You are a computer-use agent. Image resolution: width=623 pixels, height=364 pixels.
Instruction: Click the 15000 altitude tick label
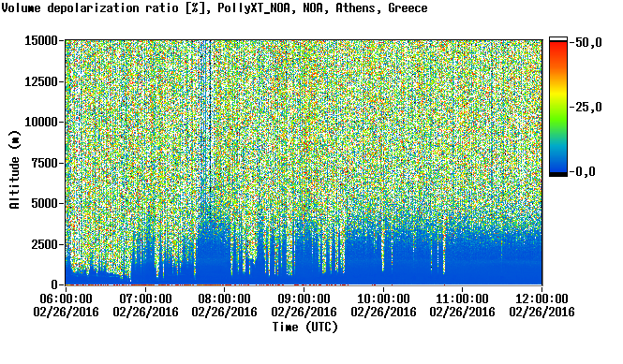click(41, 40)
